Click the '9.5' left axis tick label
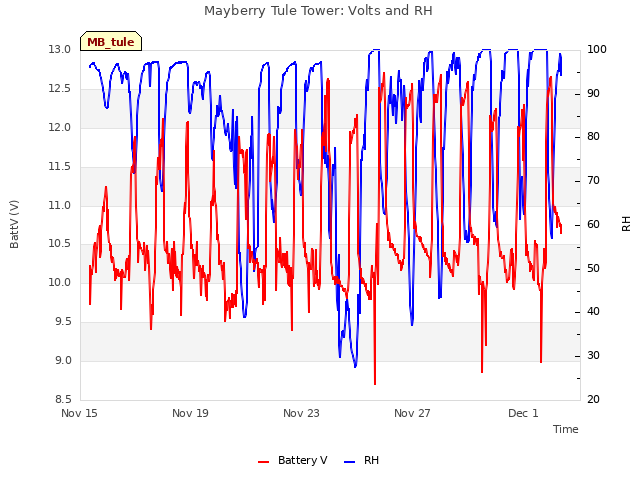 pyautogui.click(x=63, y=322)
